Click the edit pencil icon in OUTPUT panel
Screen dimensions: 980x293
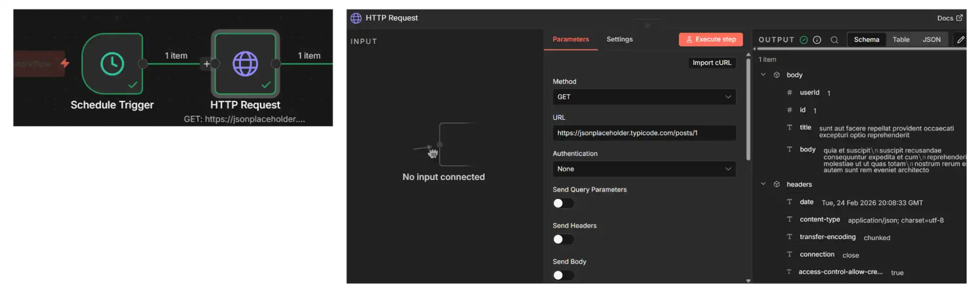pyautogui.click(x=960, y=40)
